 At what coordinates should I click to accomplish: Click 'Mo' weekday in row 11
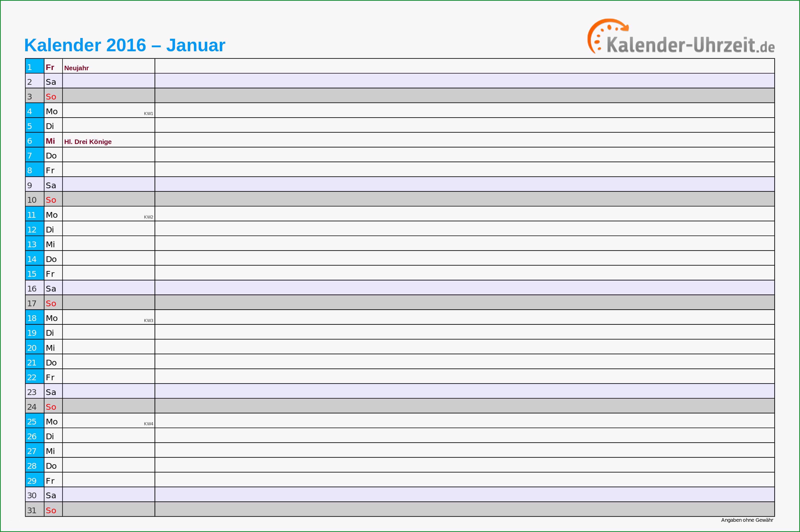pos(51,215)
